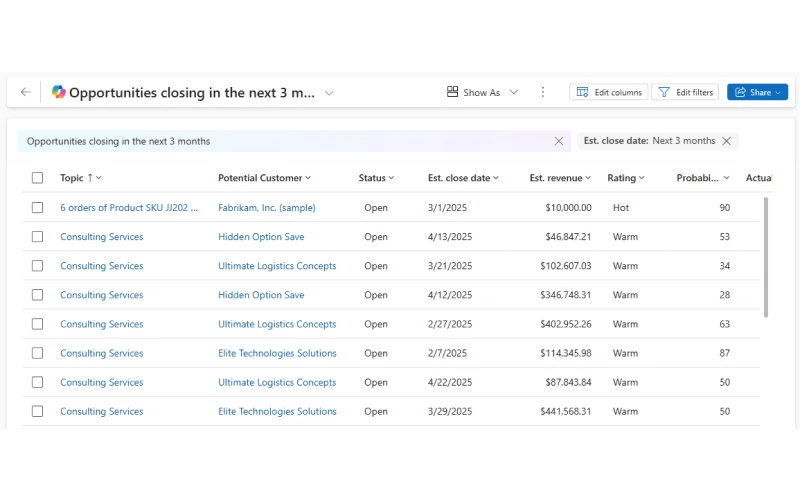
Task: Click the back arrow icon
Action: pyautogui.click(x=26, y=92)
